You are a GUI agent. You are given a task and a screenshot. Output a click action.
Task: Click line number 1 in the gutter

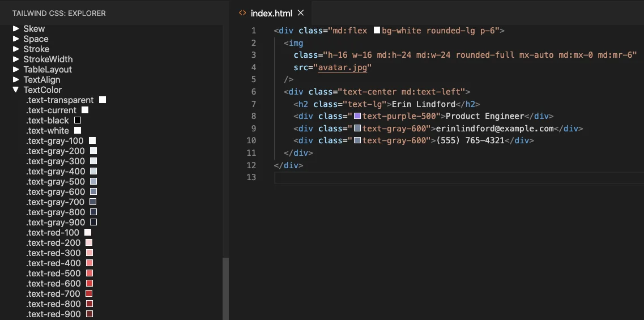(x=253, y=31)
